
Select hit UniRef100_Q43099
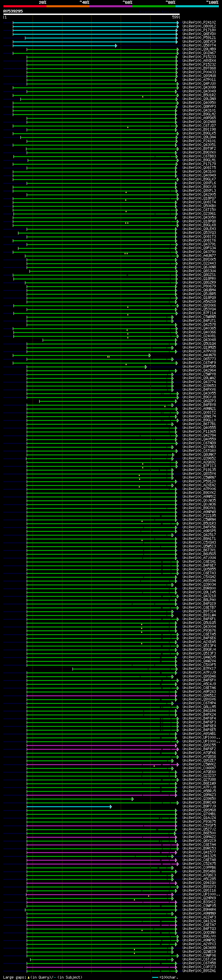coord(199,88)
